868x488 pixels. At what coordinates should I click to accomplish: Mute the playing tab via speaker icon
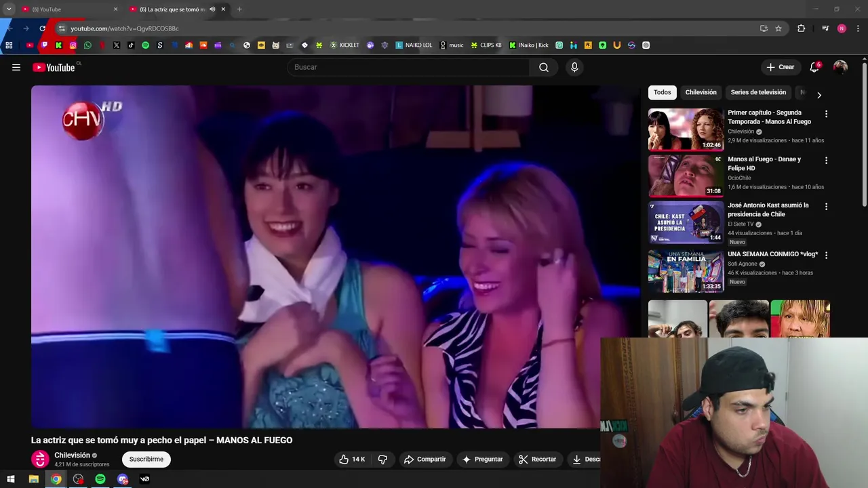tap(212, 9)
